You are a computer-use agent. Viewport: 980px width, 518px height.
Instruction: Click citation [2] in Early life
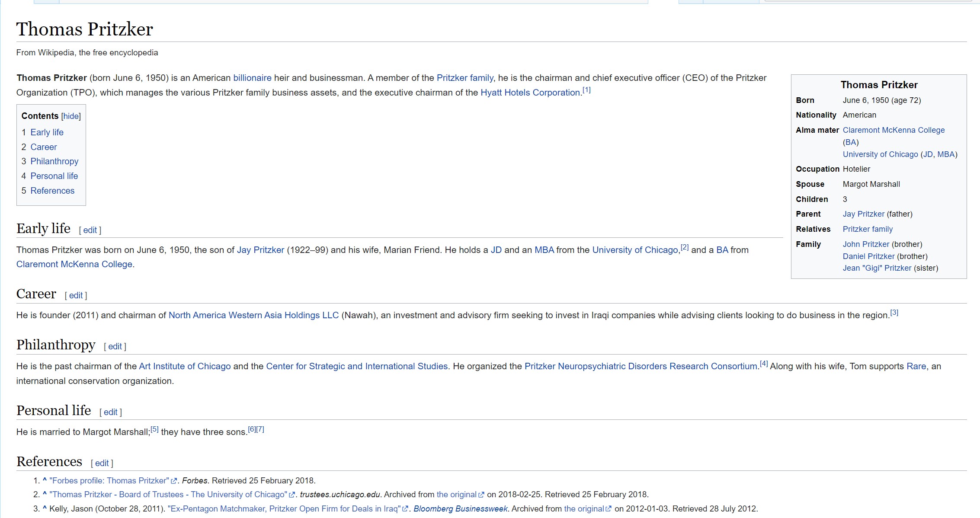point(685,247)
